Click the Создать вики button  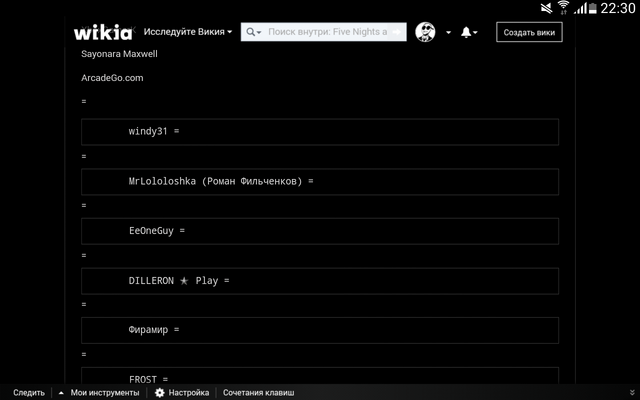(x=529, y=32)
